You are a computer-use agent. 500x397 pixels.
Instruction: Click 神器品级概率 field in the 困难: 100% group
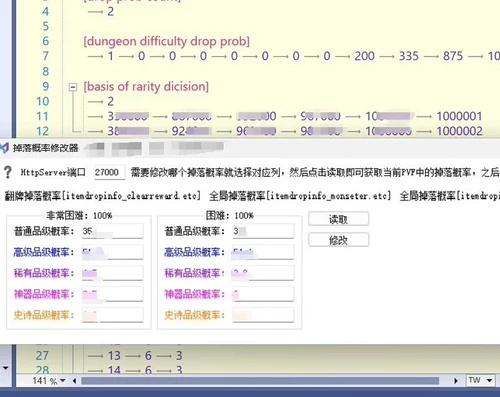(263, 294)
